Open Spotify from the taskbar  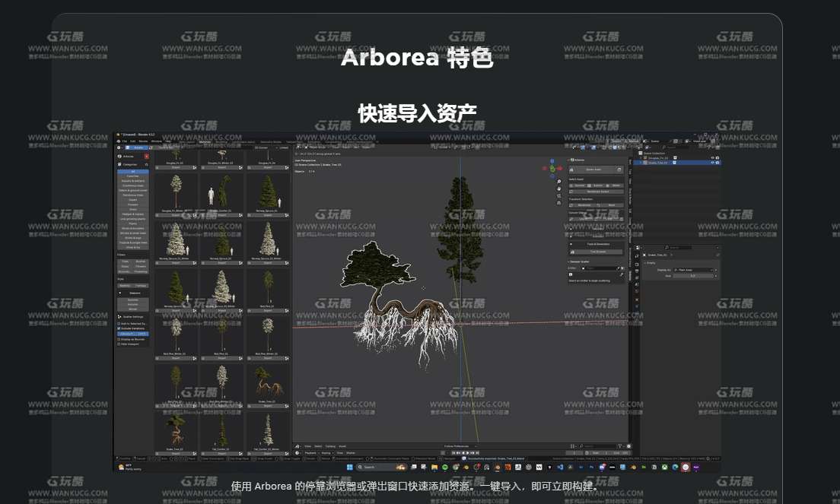[444, 467]
